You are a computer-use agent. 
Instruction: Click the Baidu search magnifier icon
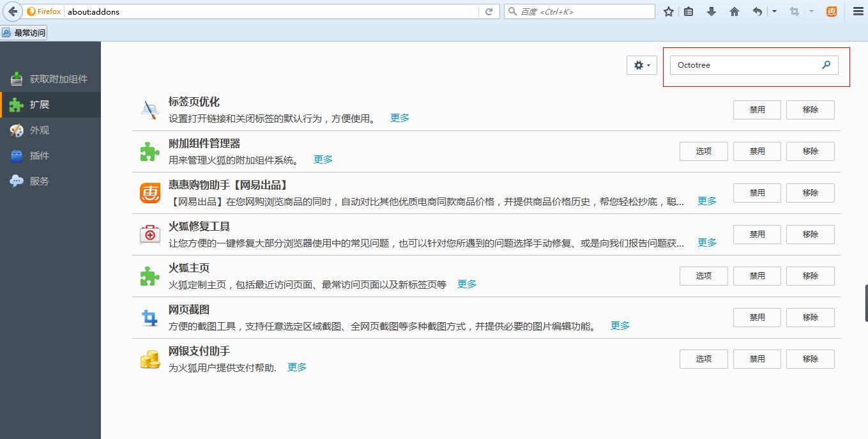point(512,12)
